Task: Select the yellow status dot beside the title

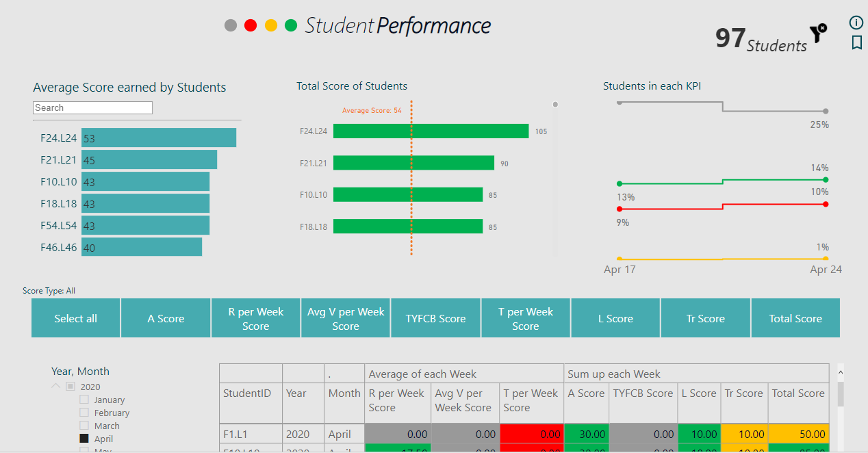Action: 271,25
